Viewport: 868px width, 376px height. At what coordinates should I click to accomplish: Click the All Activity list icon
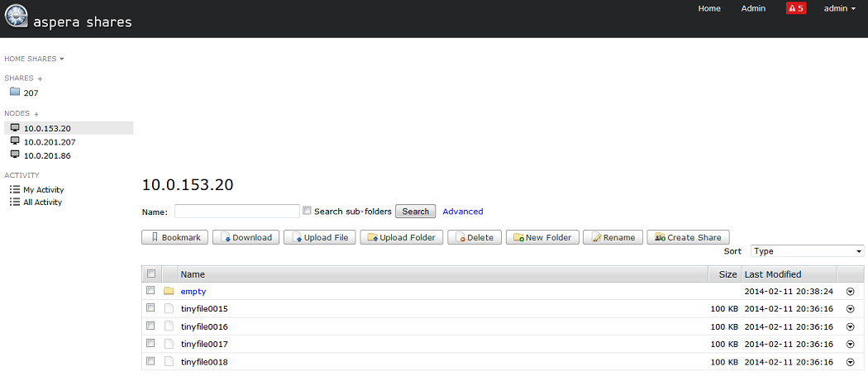(x=14, y=202)
